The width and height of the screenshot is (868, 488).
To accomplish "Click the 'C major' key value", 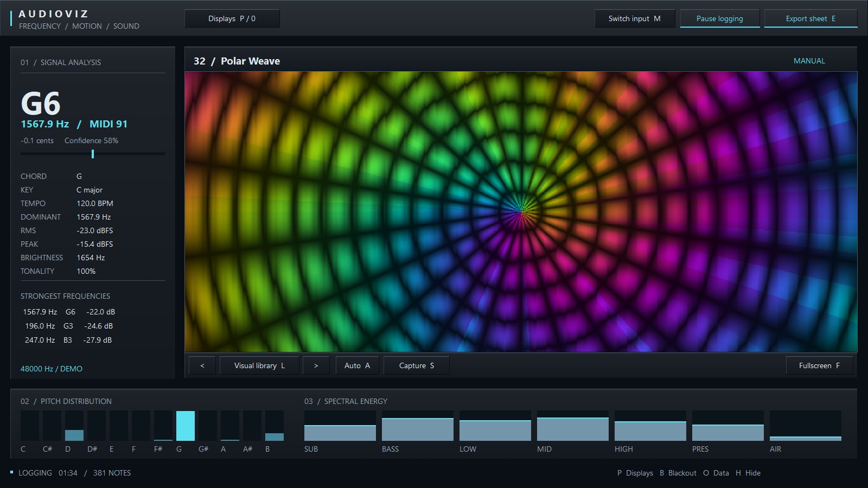I will coord(90,190).
